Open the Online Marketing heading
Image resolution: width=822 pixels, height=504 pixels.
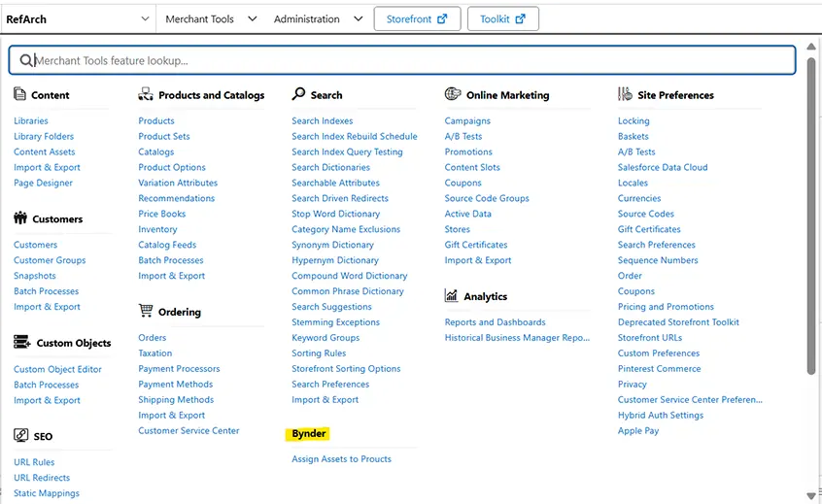[x=507, y=95]
